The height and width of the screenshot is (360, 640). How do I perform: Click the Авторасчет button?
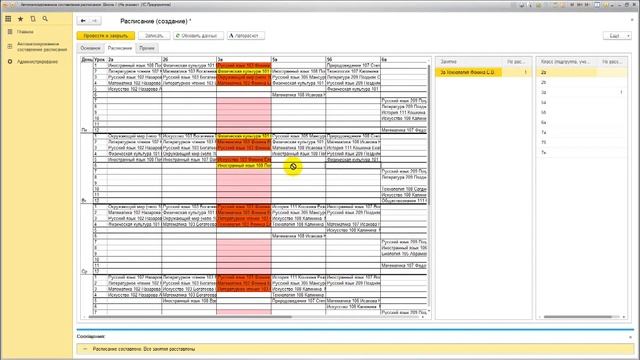[246, 36]
